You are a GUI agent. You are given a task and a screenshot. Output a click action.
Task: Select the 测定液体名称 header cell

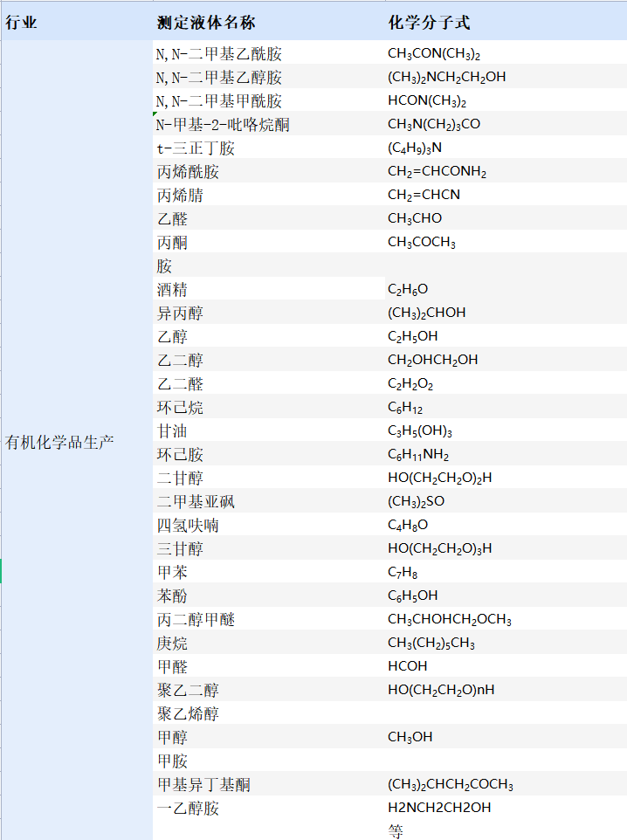(x=267, y=23)
